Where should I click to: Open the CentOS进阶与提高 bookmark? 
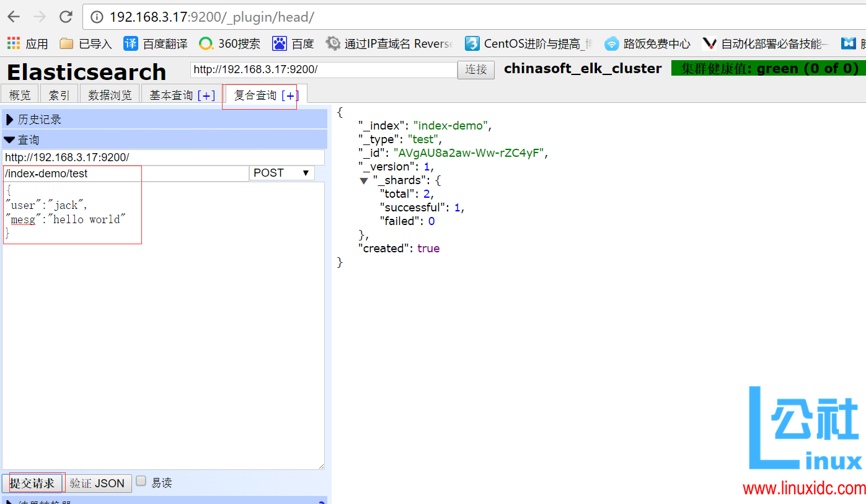pyautogui.click(x=528, y=43)
